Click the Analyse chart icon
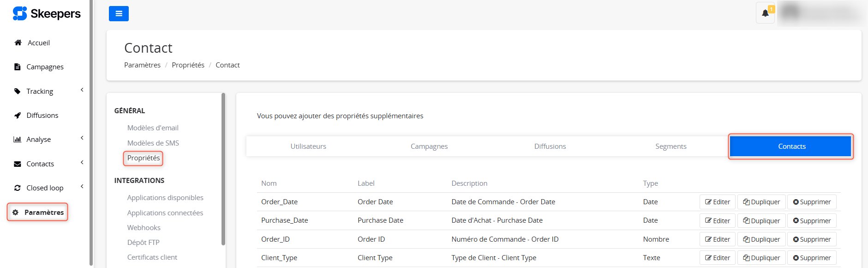868x268 pixels. point(18,140)
